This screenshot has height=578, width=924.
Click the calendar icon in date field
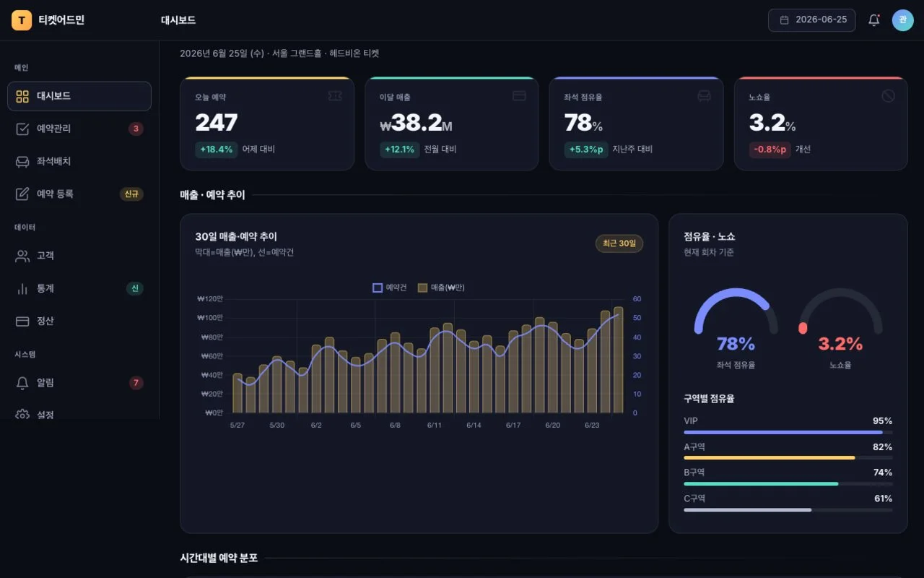click(x=784, y=20)
